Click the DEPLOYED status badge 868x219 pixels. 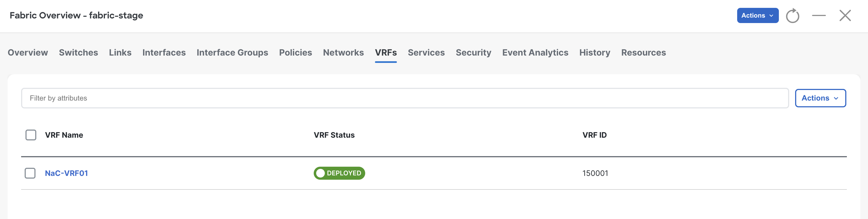(339, 173)
